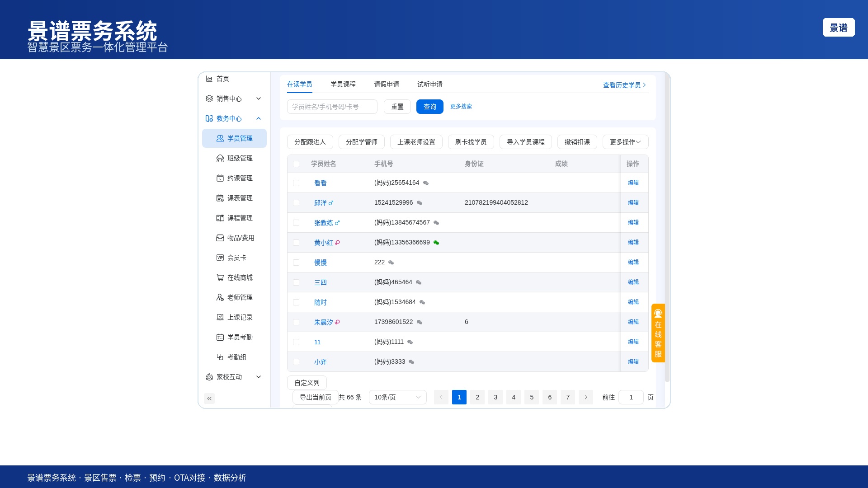Check the box for student 张教练
This screenshot has height=488, width=868.
tap(296, 223)
